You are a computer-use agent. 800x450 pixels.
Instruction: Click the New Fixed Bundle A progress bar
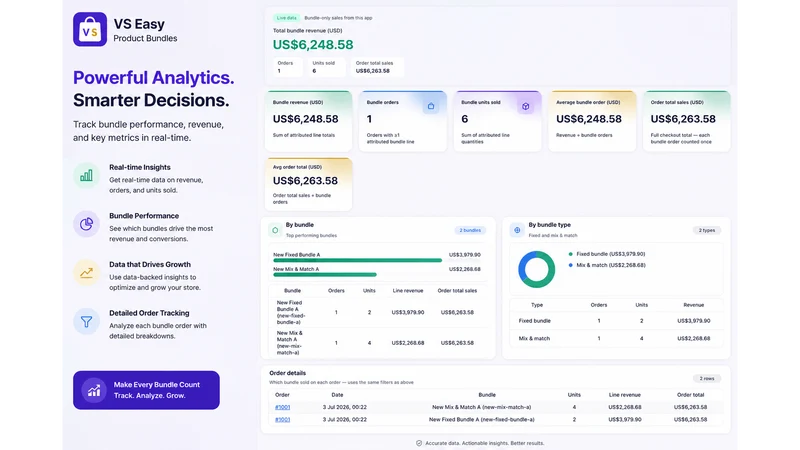pos(358,260)
